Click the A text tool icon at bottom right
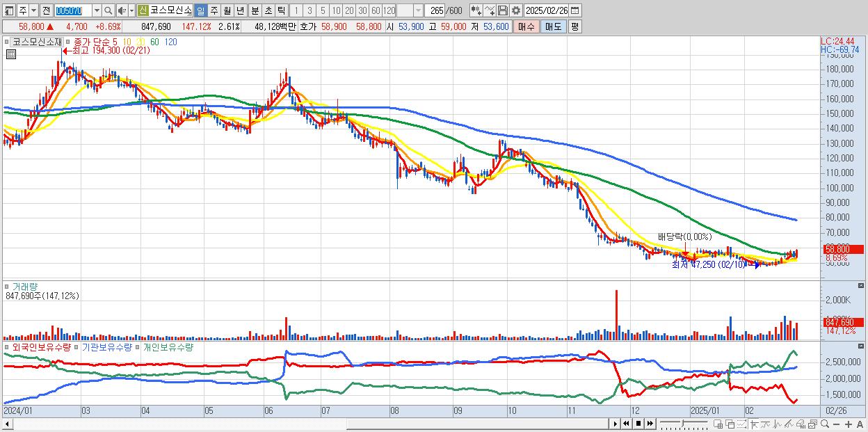This screenshot has height=432, width=868. tap(860, 424)
